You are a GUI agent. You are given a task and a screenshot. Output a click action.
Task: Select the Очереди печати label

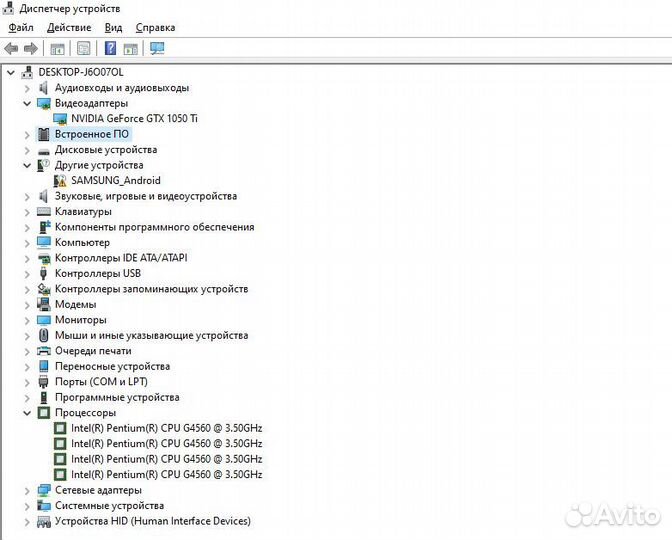point(93,351)
